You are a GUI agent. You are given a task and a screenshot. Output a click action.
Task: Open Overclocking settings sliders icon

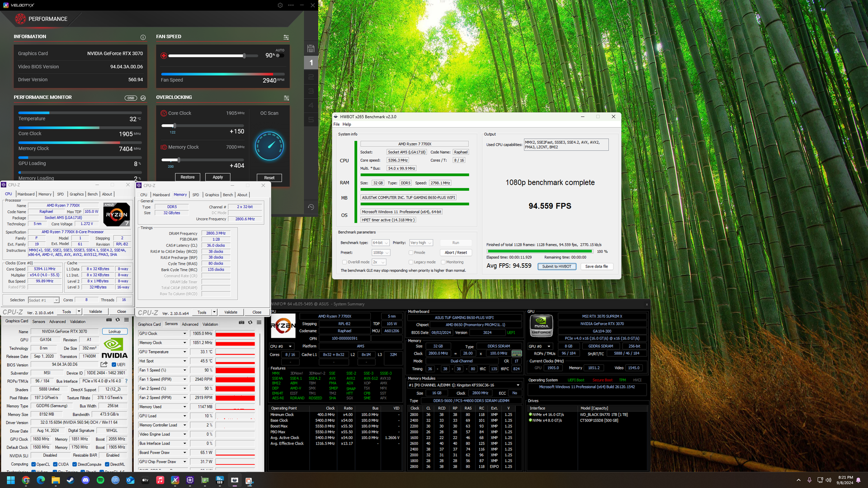point(286,98)
